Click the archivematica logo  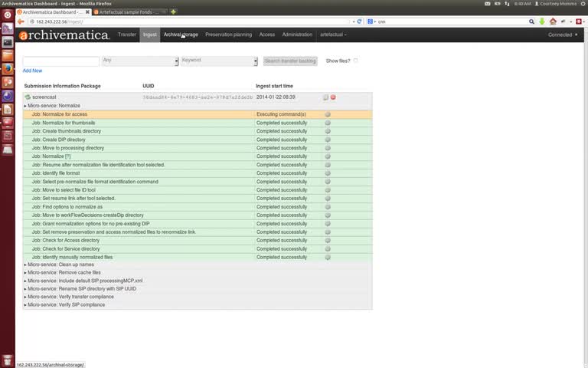point(64,35)
